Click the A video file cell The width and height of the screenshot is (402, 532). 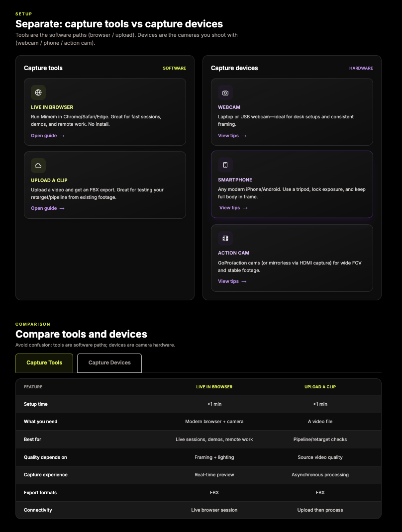tap(320, 422)
